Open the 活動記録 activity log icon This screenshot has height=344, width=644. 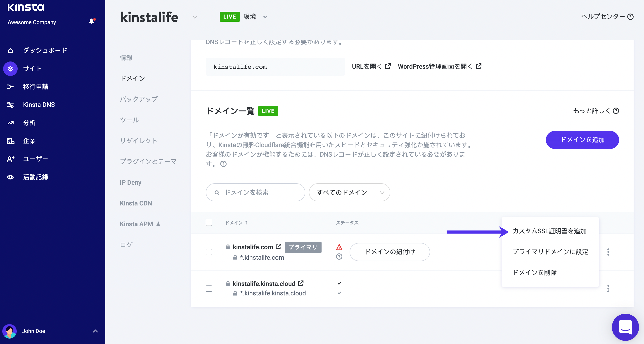(x=10, y=177)
